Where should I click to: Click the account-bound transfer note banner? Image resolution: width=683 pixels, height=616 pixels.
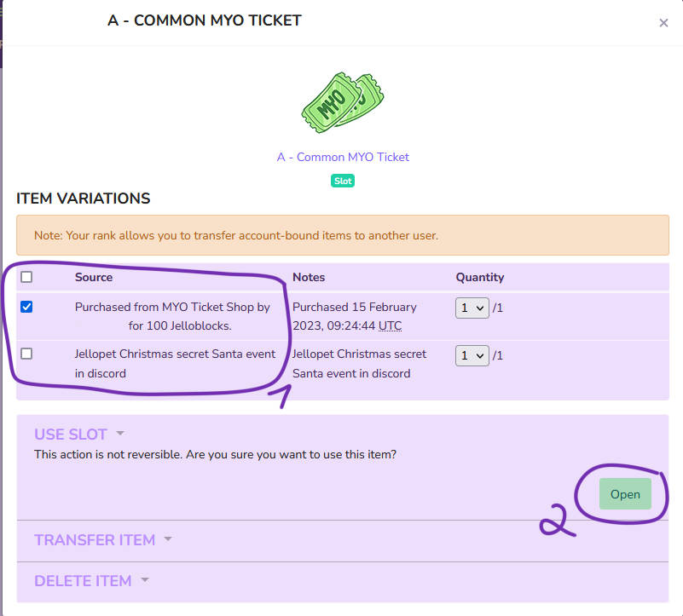[342, 235]
